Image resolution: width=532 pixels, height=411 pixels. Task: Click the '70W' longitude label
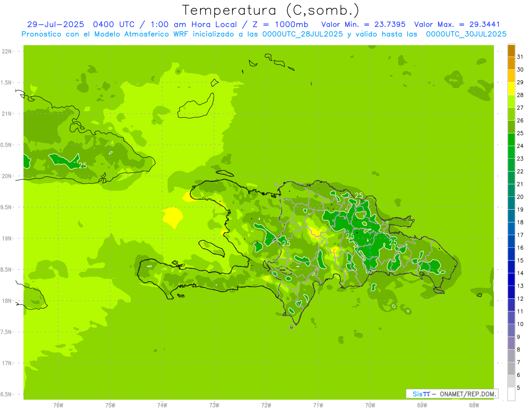pos(370,405)
